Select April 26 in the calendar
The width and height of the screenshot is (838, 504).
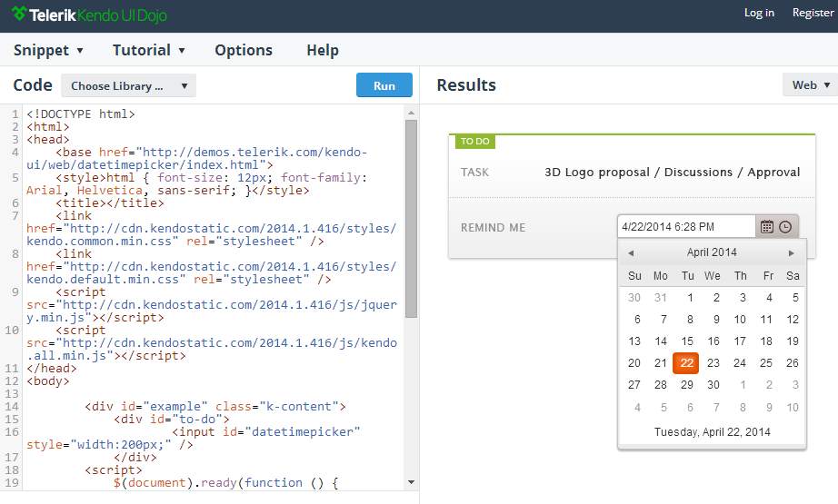tap(793, 363)
